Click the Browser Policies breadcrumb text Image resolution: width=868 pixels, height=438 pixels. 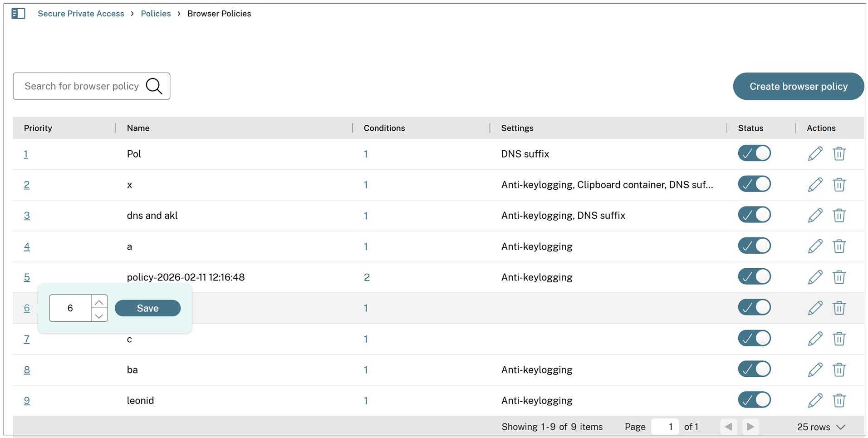coord(219,14)
